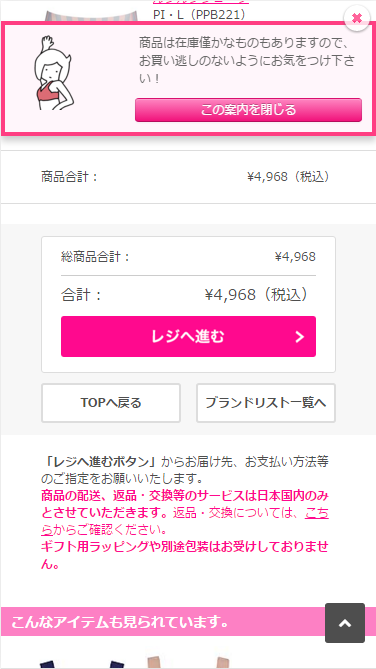
Task: Click the 商品合計 subtotal row
Action: (185, 177)
